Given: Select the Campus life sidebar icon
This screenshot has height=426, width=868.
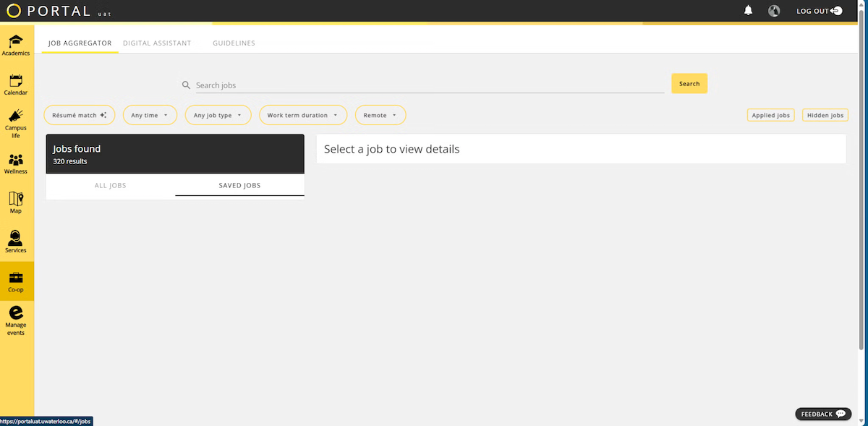Looking at the screenshot, I should tap(16, 121).
